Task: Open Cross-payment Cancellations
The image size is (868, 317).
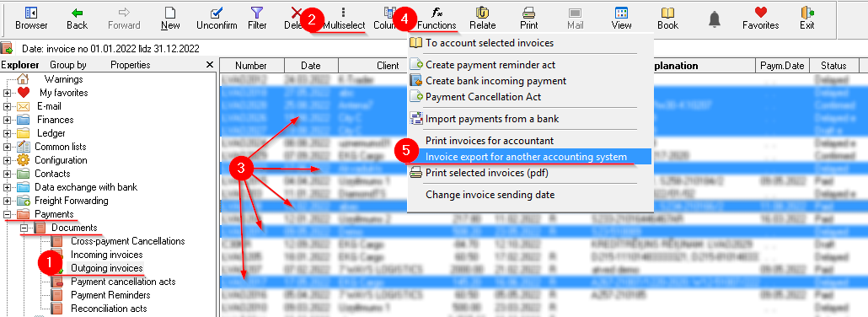Action: coord(128,241)
